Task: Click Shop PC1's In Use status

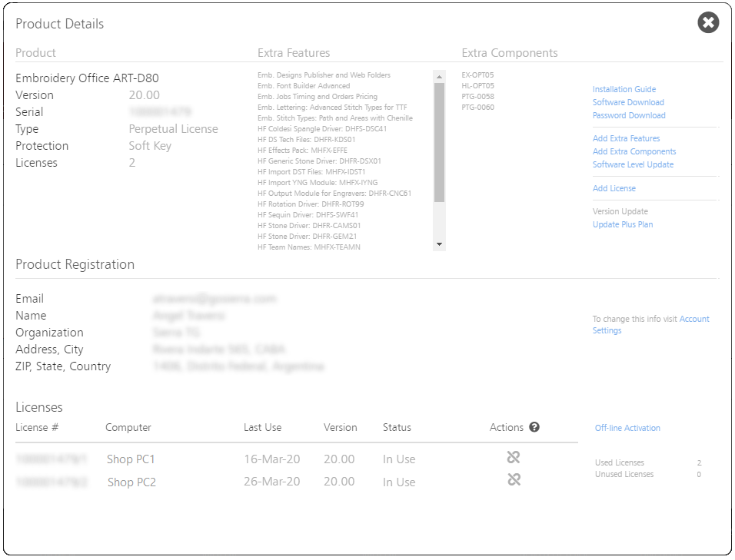Action: [399, 459]
